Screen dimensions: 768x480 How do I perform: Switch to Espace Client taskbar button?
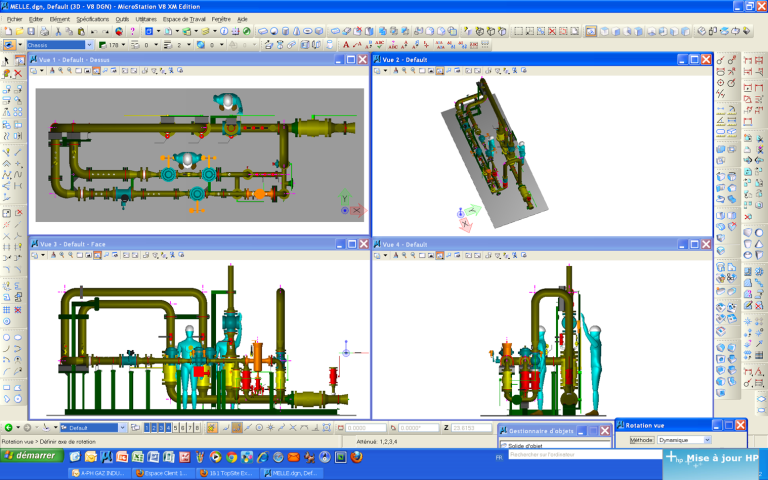coord(163,473)
